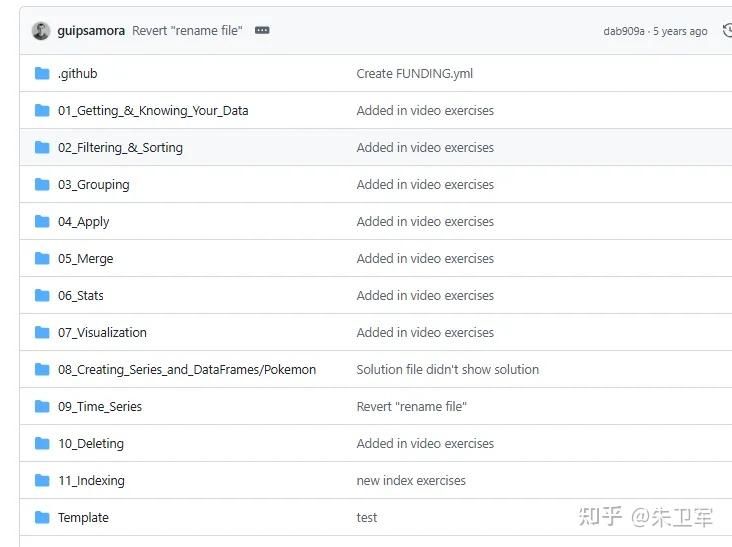
Task: Click the guipsamora avatar image
Action: pos(41,31)
